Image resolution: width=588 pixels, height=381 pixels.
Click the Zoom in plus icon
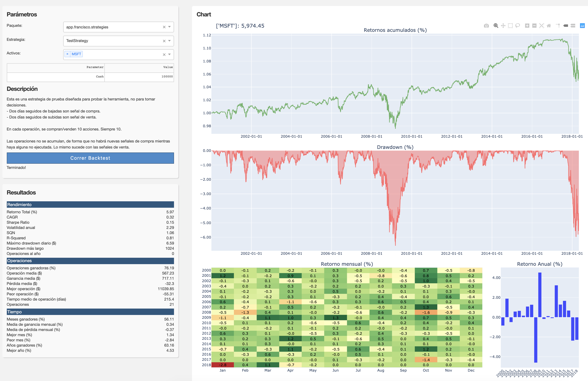point(527,26)
